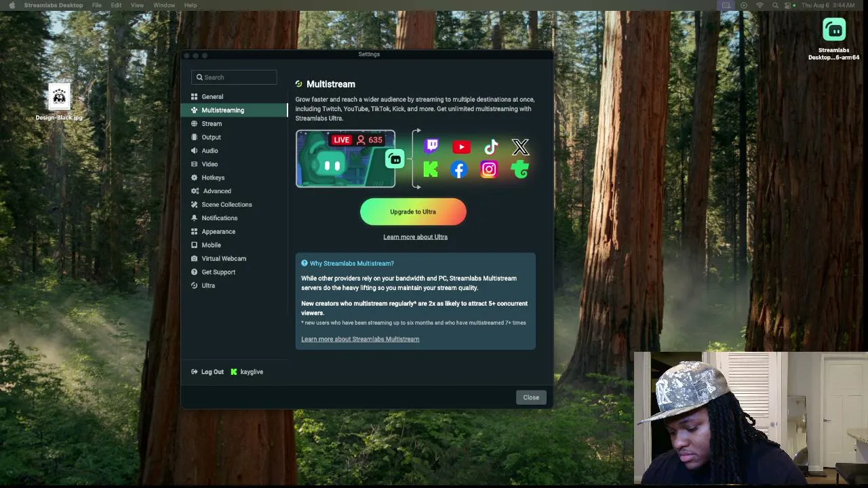Open the Help menu
Viewport: 868px width, 488px height.
coord(191,5)
